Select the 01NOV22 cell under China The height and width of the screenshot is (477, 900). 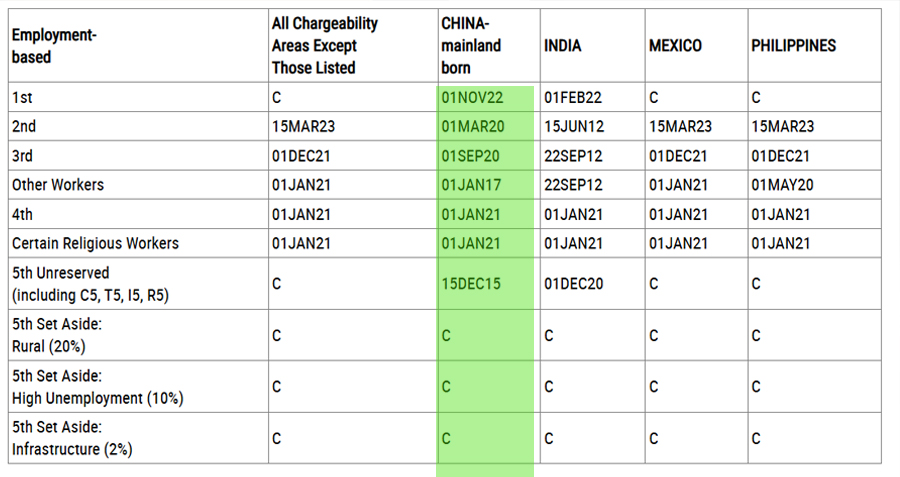(x=472, y=98)
